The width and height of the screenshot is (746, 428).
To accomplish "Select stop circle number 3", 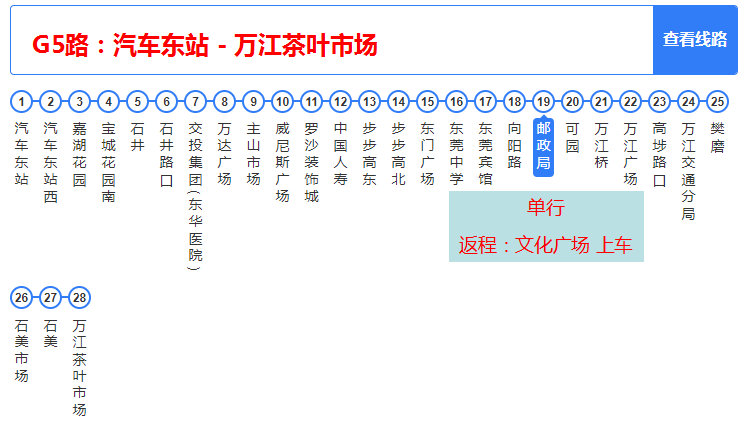I will (79, 102).
